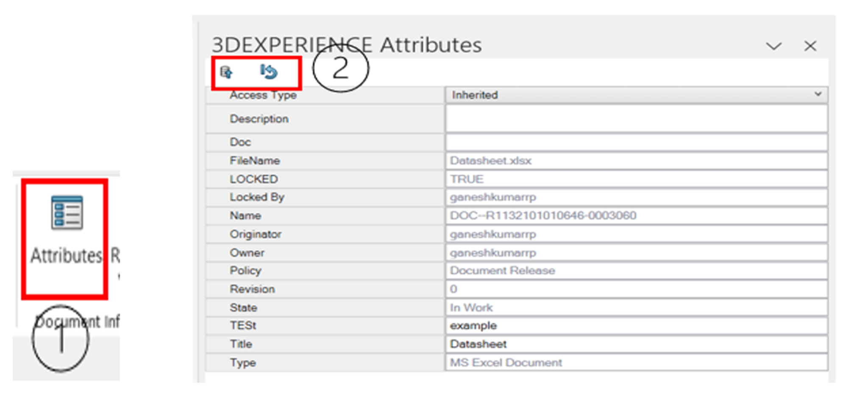Click the Revision value field
868x393 pixels.
(636, 289)
